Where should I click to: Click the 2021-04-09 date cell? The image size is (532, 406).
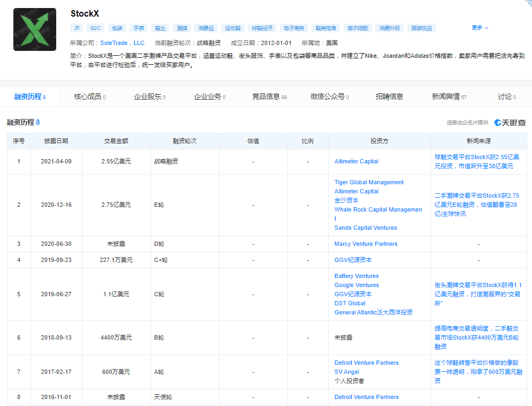point(56,162)
